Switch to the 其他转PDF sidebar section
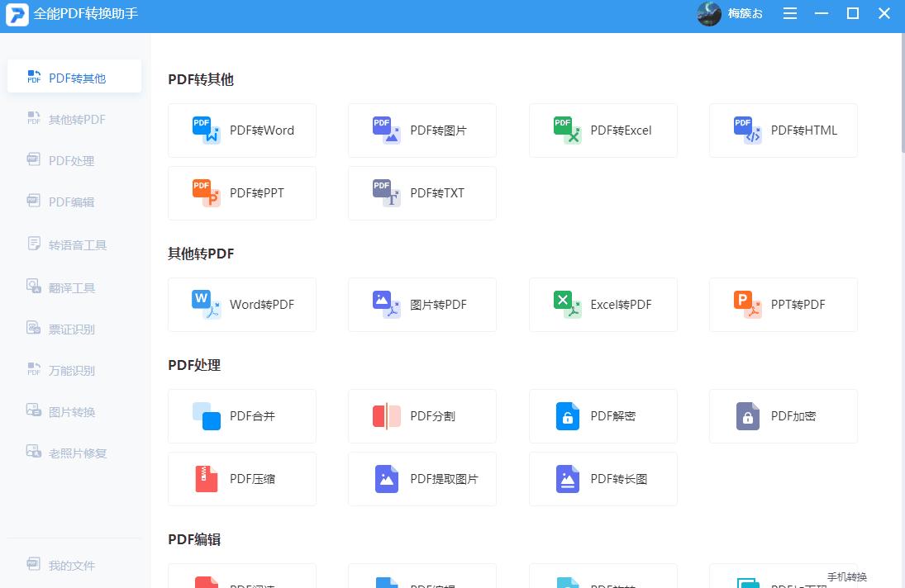The height and width of the screenshot is (588, 905). point(74,119)
